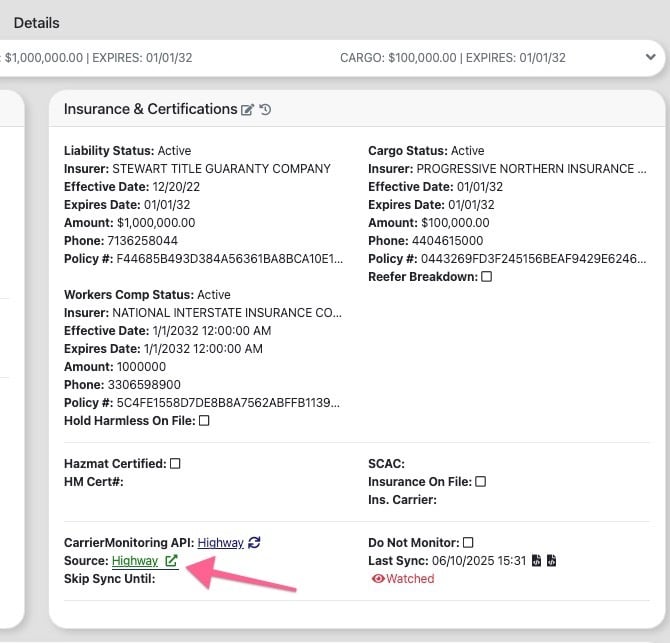The width and height of the screenshot is (670, 643).
Task: Click the SCAC label
Action: [x=386, y=464]
